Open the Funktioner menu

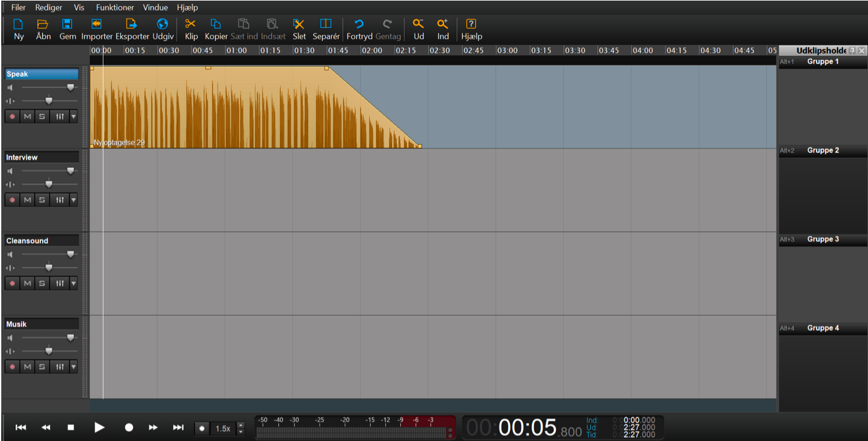[115, 7]
